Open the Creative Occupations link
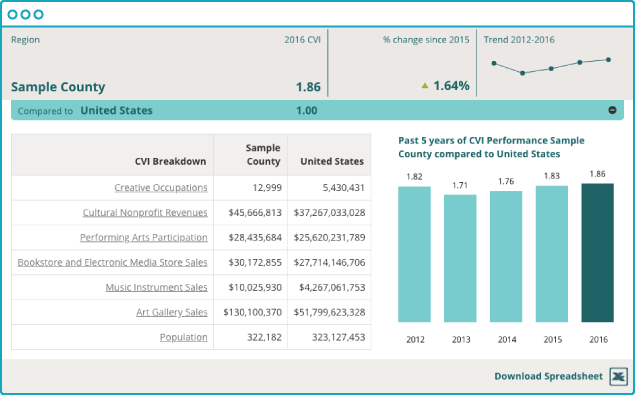The height and width of the screenshot is (395, 635). (161, 188)
